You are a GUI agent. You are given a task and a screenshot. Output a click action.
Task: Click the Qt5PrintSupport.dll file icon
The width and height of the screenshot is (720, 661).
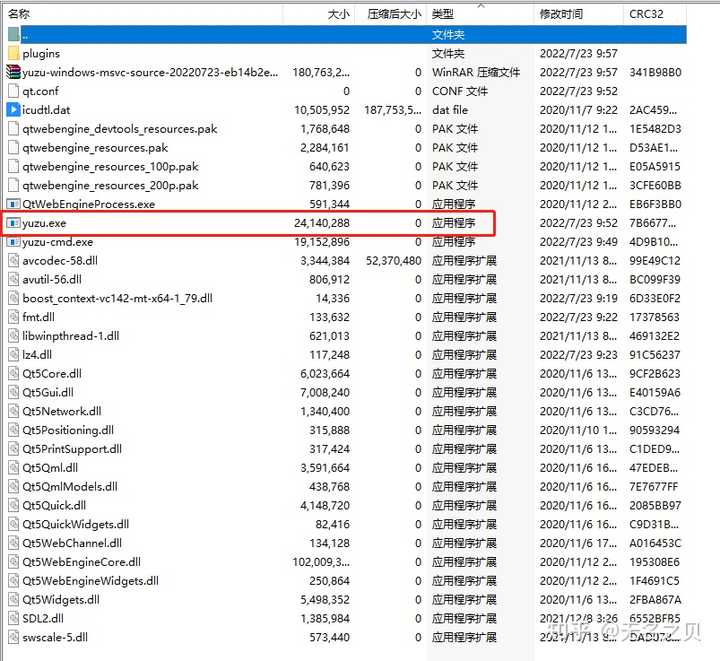click(x=14, y=449)
